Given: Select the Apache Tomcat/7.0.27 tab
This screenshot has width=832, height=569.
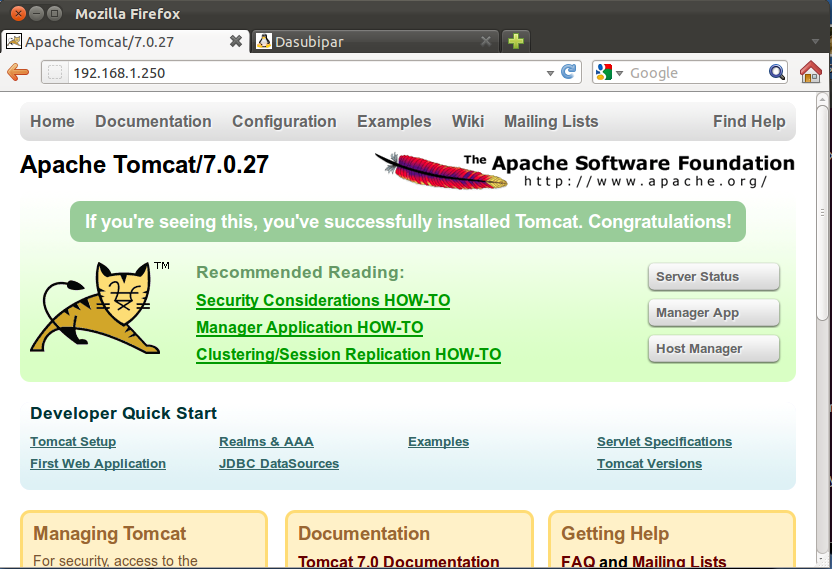Looking at the screenshot, I should tap(125, 41).
